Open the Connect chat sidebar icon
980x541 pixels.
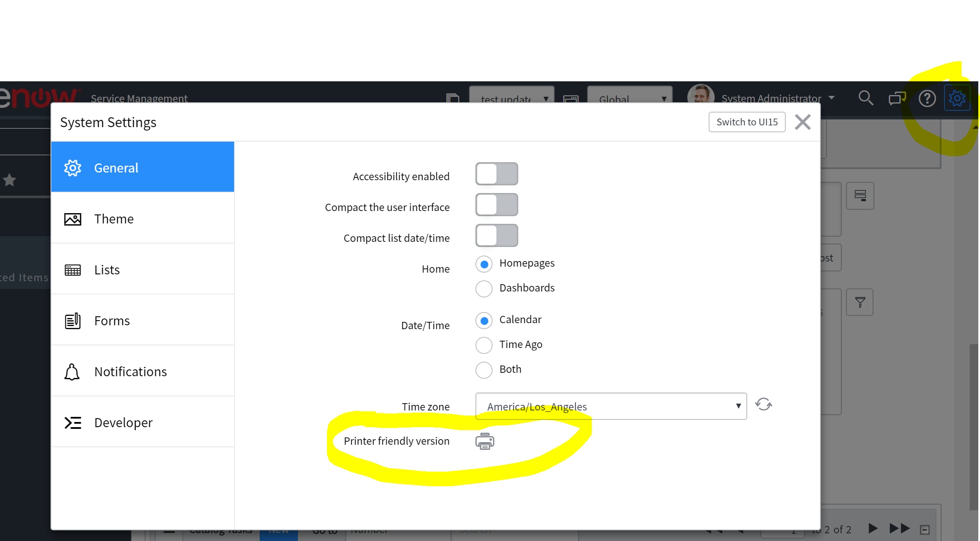coord(897,98)
